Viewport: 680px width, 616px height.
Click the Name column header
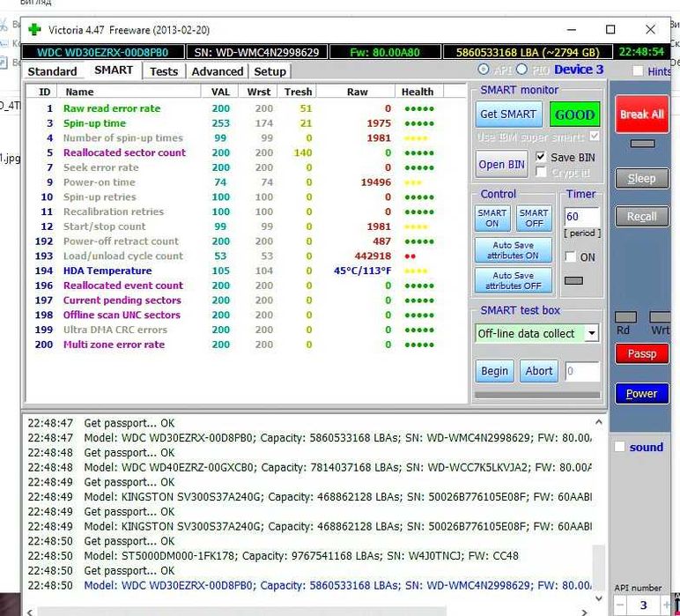pos(130,92)
